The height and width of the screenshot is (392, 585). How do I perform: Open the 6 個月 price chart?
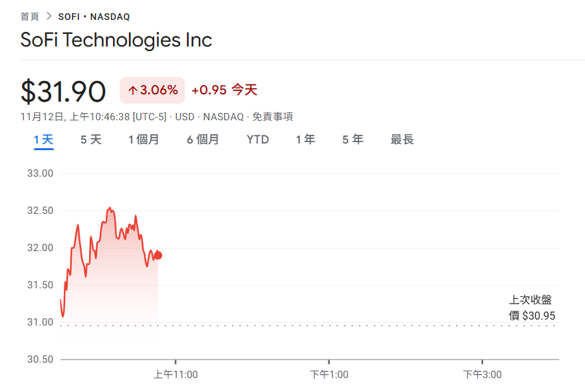[201, 140]
